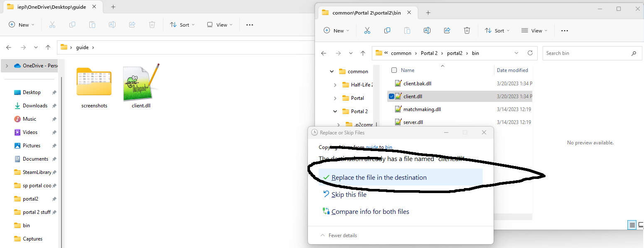Collapse dialog with Fewer details

[339, 236]
